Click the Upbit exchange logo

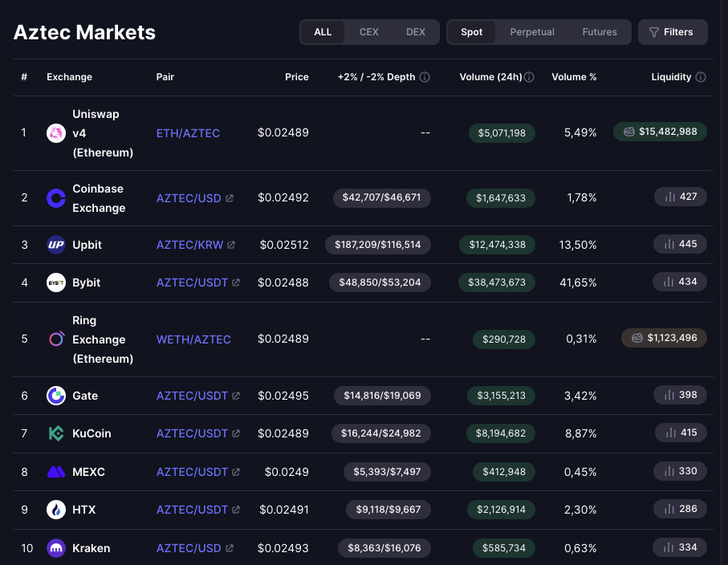click(x=56, y=245)
